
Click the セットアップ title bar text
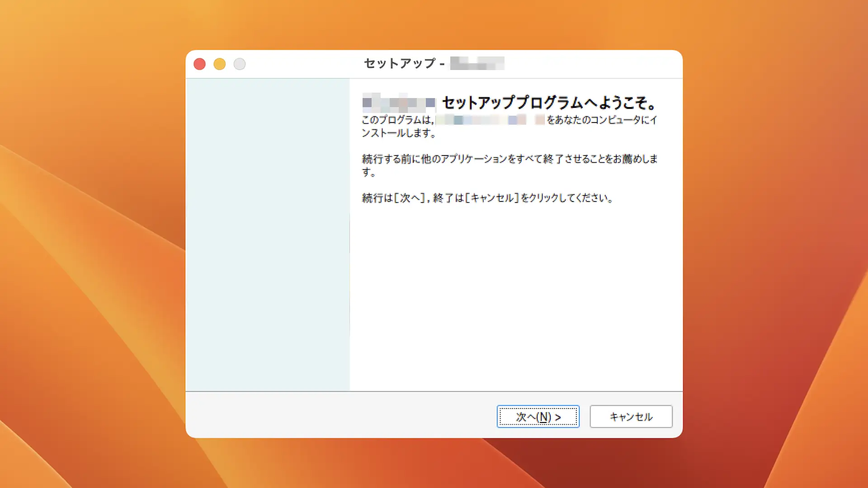(x=400, y=63)
